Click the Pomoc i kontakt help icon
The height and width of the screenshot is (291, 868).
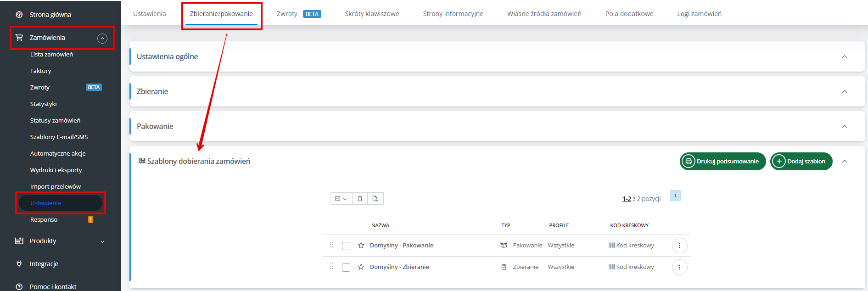tap(19, 287)
